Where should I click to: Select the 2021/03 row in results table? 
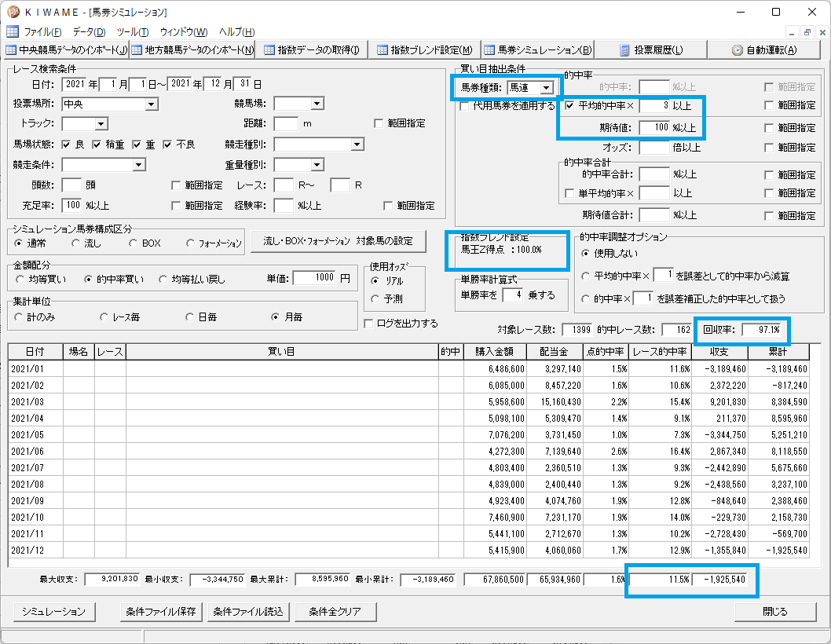408,402
